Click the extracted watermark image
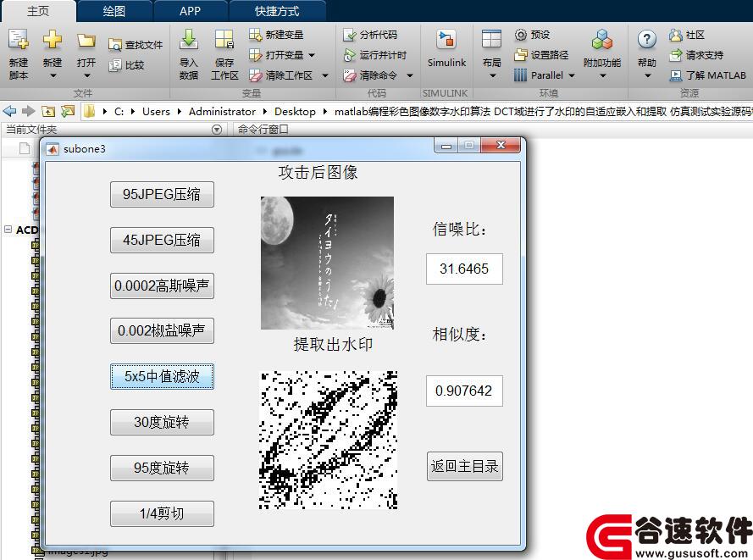753x560 pixels. tap(329, 440)
